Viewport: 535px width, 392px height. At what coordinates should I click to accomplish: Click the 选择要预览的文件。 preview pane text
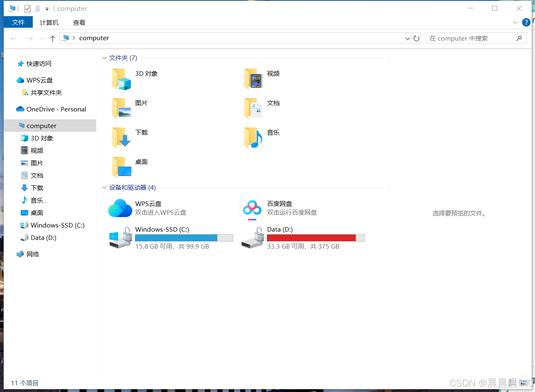(x=459, y=213)
